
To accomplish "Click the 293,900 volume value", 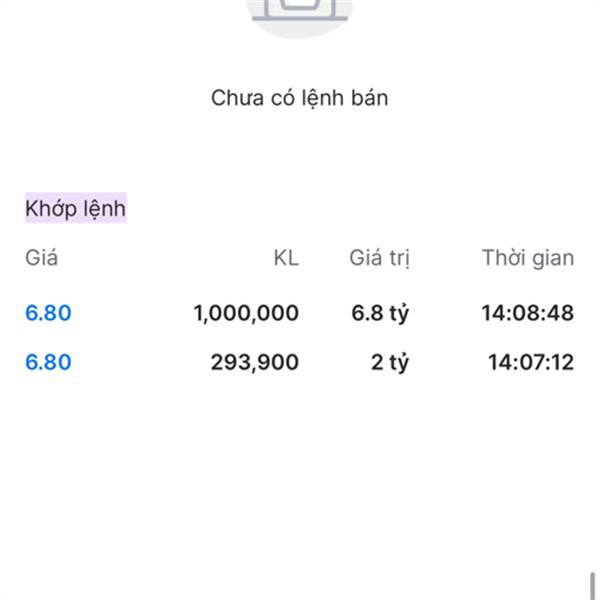I will (x=254, y=362).
